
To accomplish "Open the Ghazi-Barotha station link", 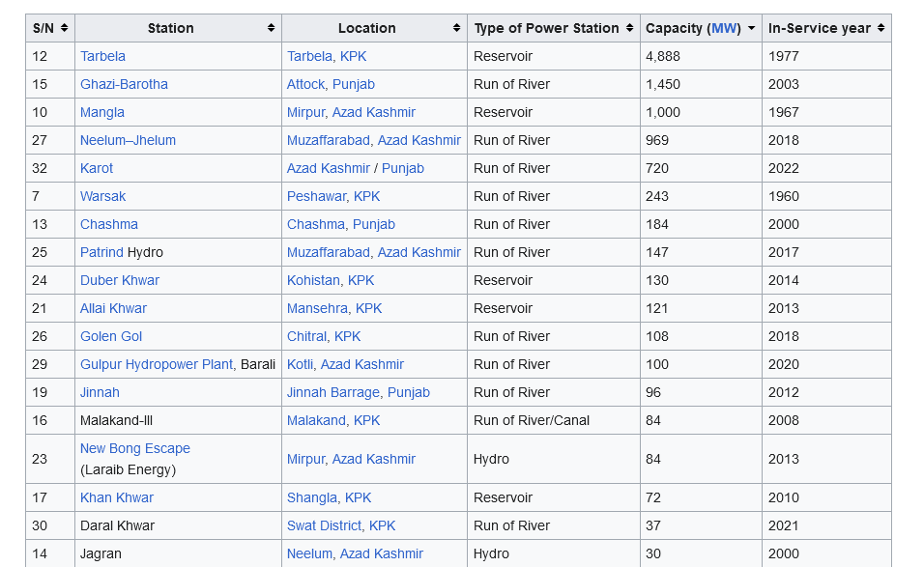I will point(124,84).
